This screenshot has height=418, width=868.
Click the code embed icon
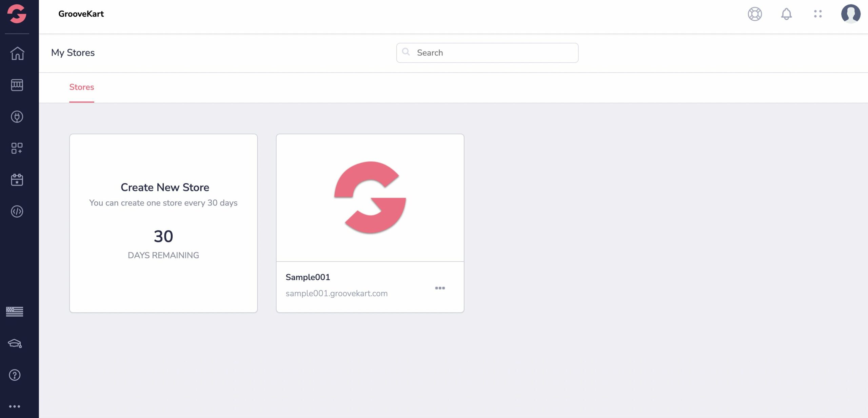pyautogui.click(x=17, y=212)
